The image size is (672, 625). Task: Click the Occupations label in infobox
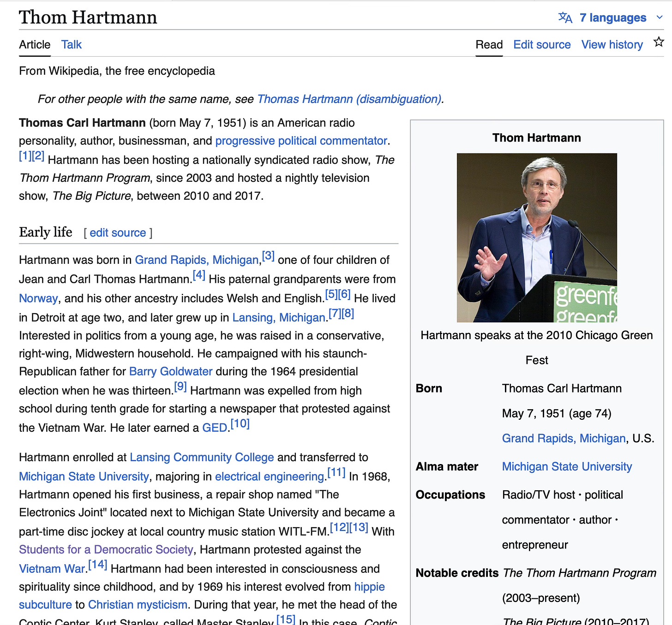[450, 495]
